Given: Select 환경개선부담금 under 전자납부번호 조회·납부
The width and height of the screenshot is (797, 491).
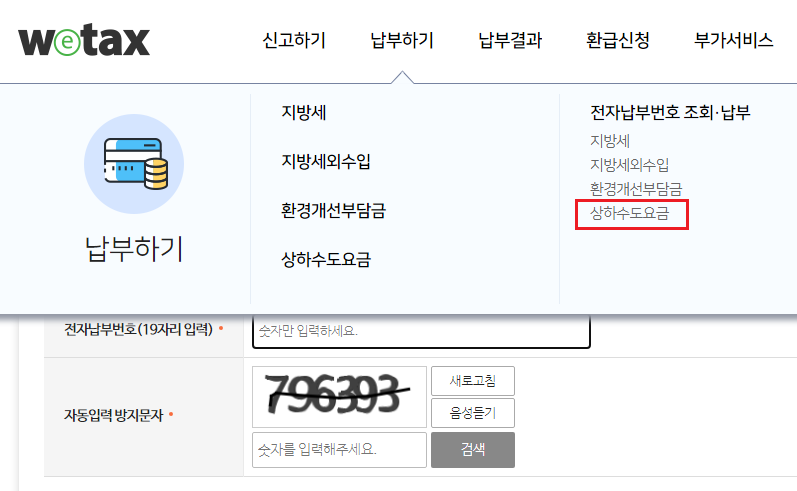Looking at the screenshot, I should click(x=636, y=189).
